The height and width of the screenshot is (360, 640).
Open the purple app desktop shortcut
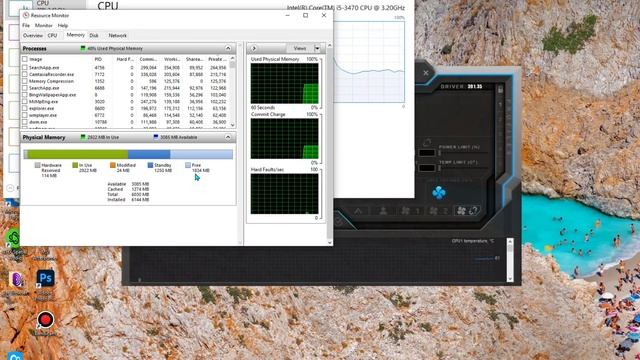(17, 280)
